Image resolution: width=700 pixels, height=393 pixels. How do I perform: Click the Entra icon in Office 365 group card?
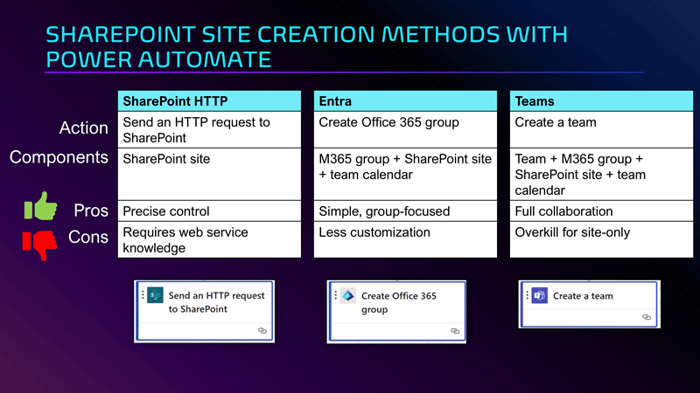(x=348, y=296)
